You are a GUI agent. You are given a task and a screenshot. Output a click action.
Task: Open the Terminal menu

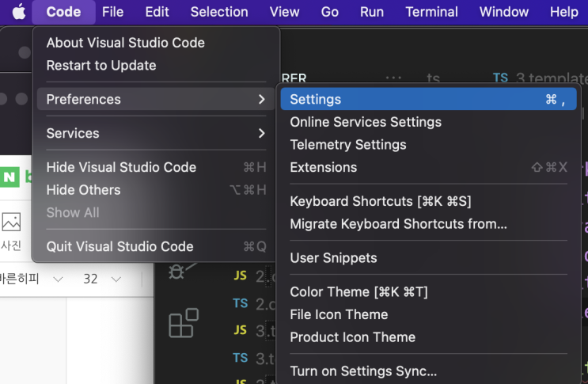(431, 12)
